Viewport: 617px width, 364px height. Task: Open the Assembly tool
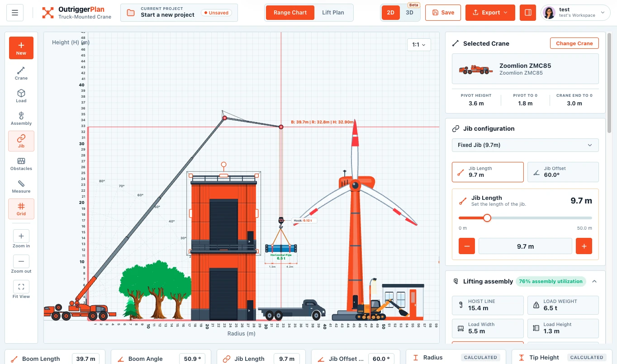(x=21, y=118)
